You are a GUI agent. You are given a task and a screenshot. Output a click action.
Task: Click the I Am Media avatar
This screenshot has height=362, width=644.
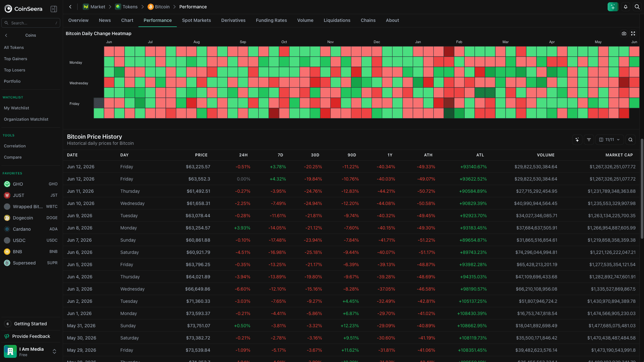pos(10,351)
